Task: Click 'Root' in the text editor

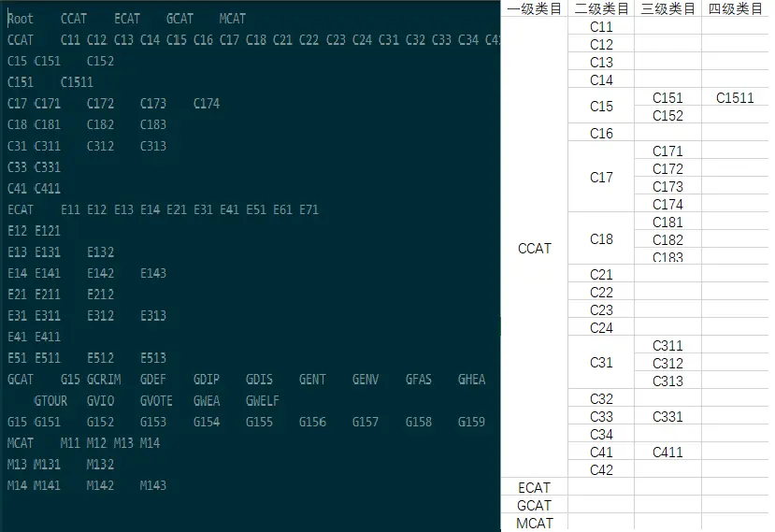Action: 21,19
